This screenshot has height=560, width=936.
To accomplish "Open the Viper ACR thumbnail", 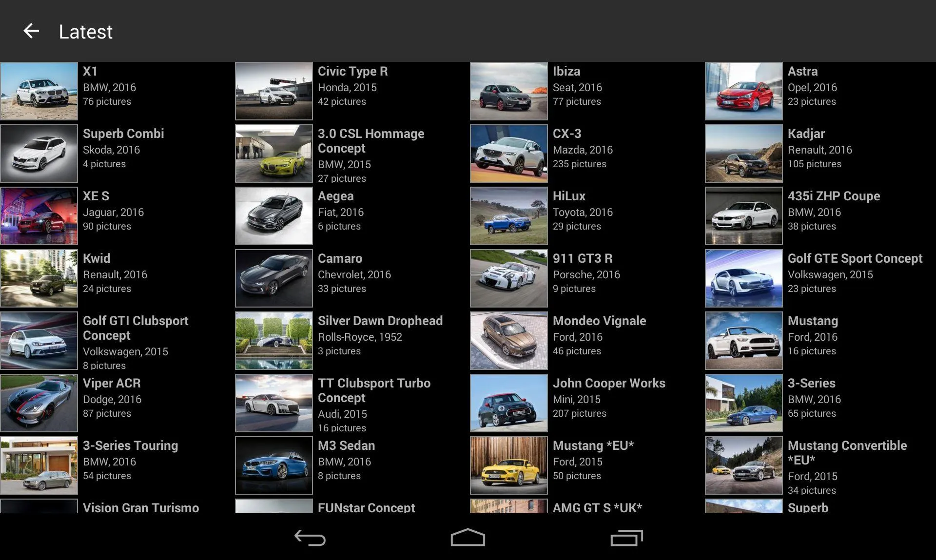I will (x=39, y=403).
